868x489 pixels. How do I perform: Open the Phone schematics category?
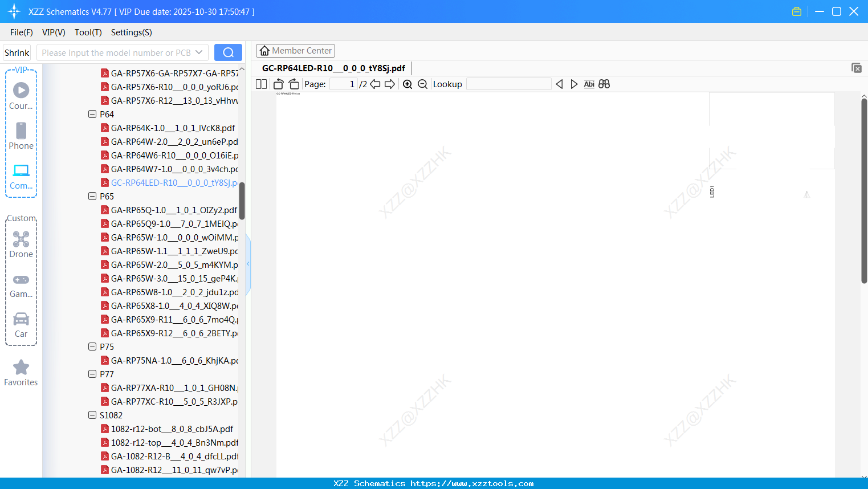coord(21,136)
